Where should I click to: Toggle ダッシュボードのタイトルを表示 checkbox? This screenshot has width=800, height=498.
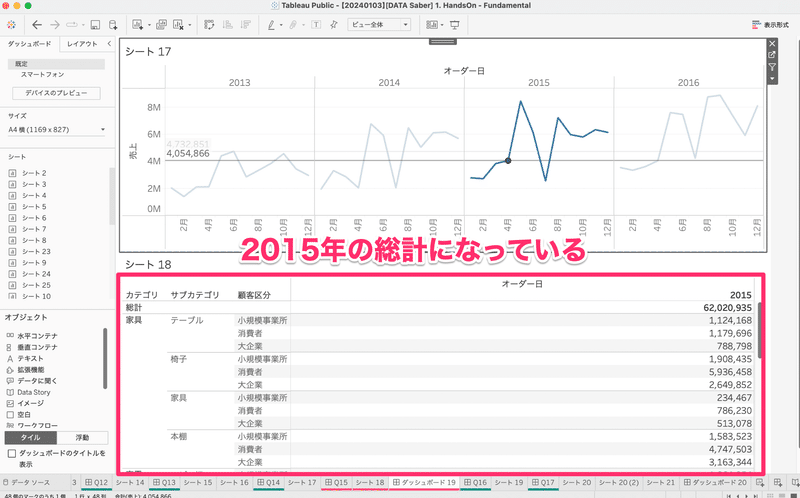tap(12, 453)
